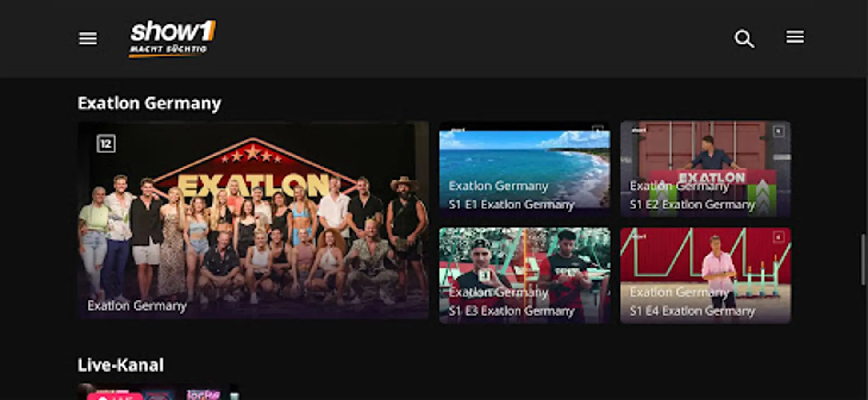
Task: Open the Live-Kanal stream thumbnail
Action: [158, 392]
